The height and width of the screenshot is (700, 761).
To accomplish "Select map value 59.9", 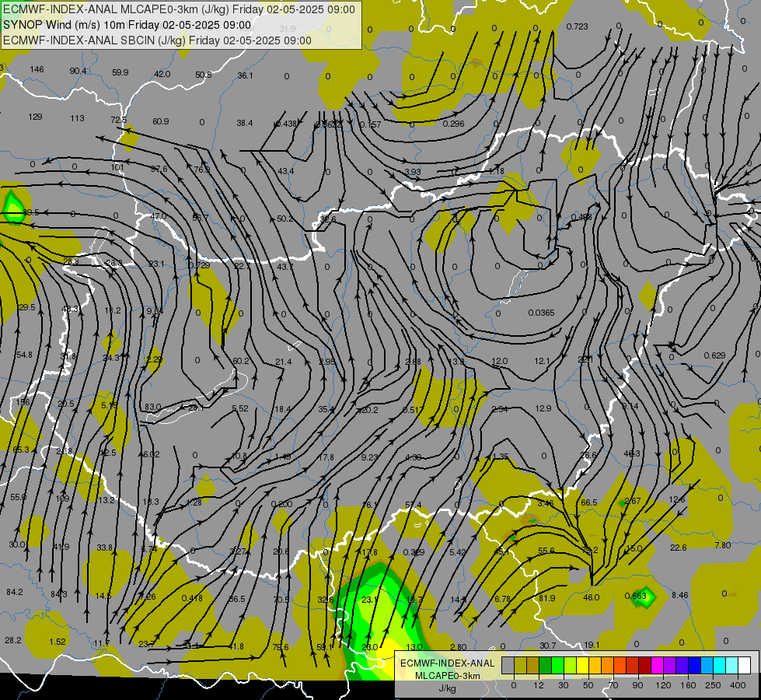I will tap(120, 72).
